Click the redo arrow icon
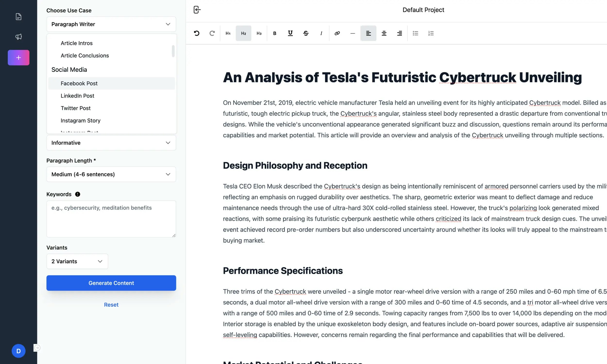Image resolution: width=607 pixels, height=364 pixels. (x=212, y=33)
